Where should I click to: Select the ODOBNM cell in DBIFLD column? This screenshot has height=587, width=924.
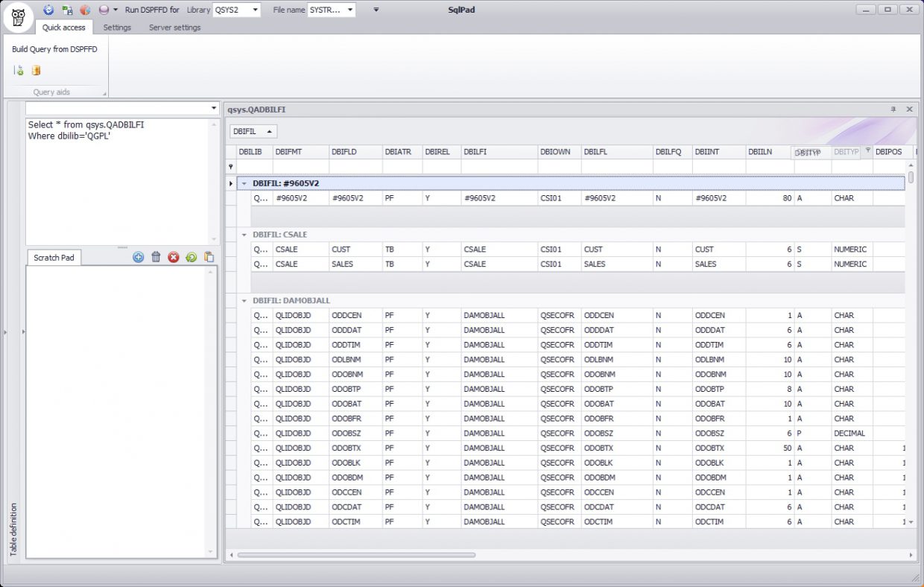pyautogui.click(x=356, y=375)
